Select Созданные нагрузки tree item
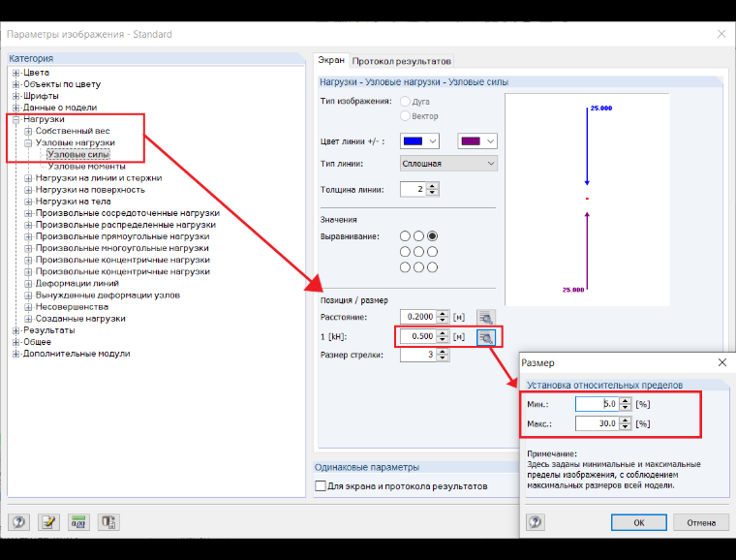 (80, 319)
